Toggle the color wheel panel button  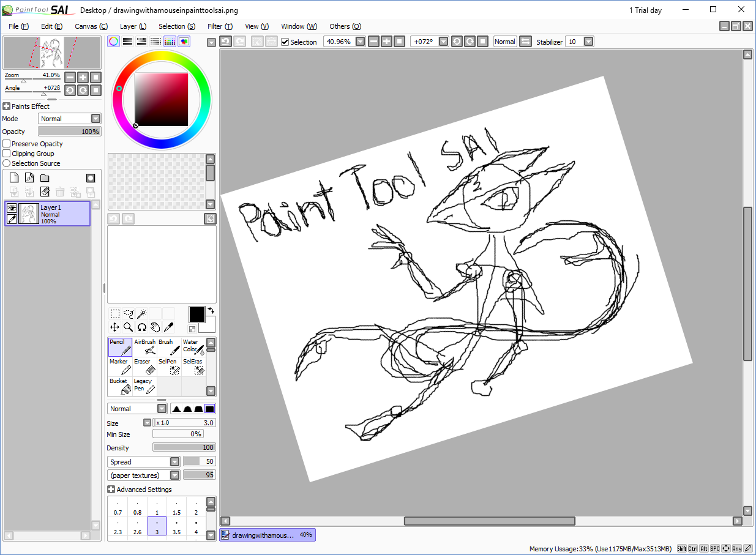114,42
